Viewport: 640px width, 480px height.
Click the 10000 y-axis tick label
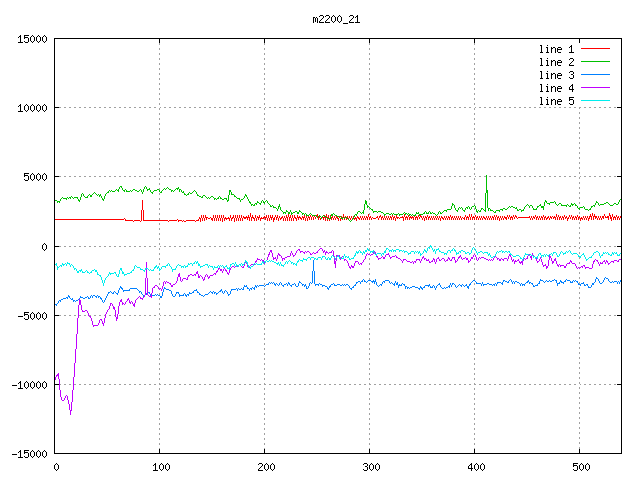tap(31, 108)
